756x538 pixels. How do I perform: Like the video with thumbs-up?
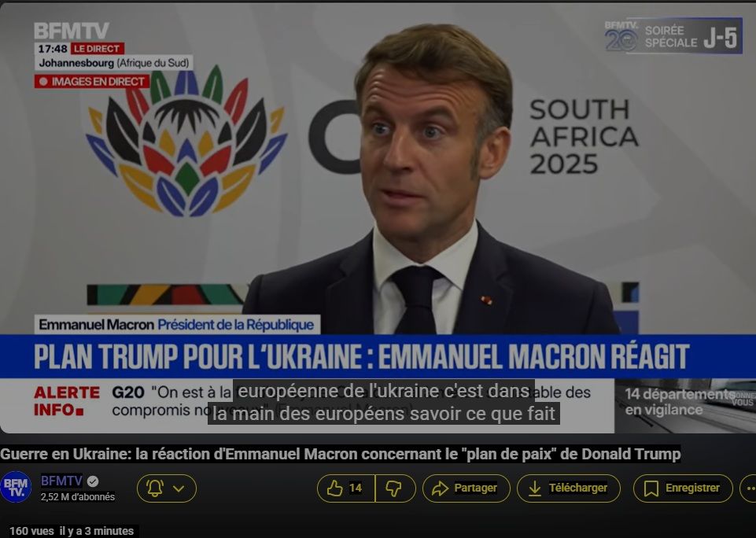[334, 488]
